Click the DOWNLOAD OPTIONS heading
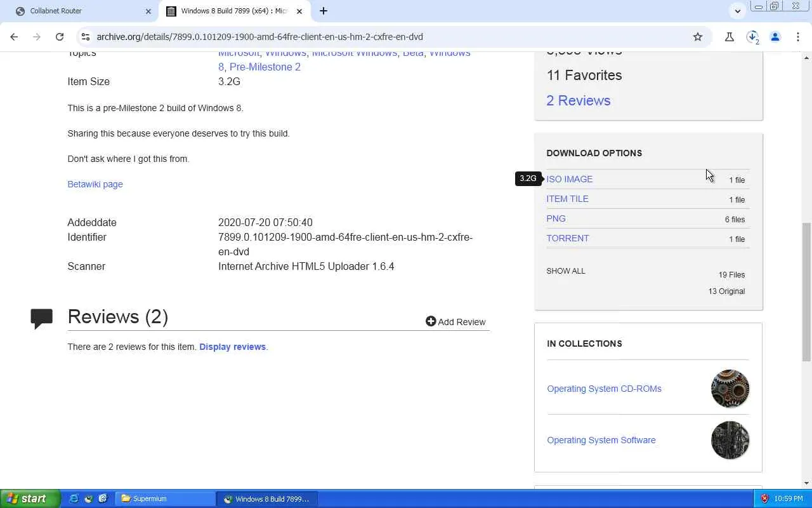Image resolution: width=812 pixels, height=508 pixels. pos(594,153)
